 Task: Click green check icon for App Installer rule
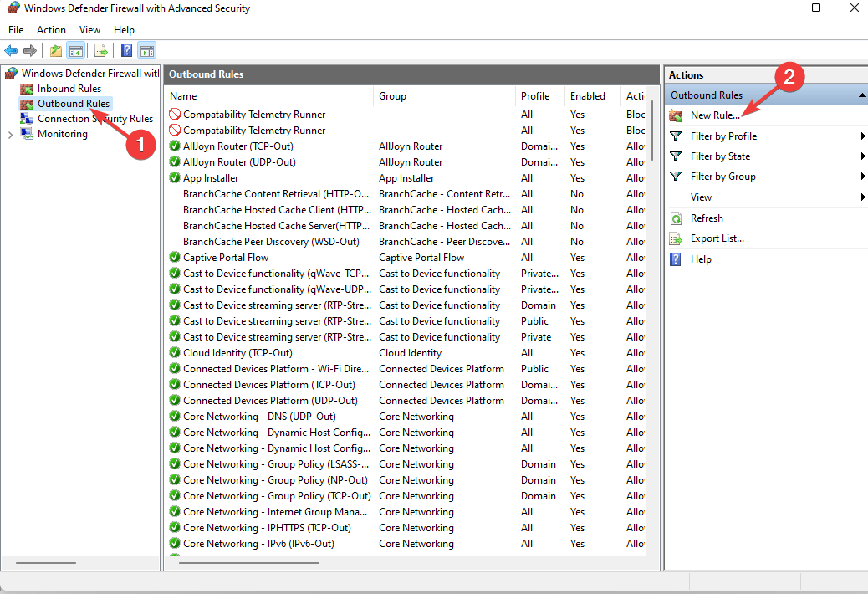pos(175,177)
